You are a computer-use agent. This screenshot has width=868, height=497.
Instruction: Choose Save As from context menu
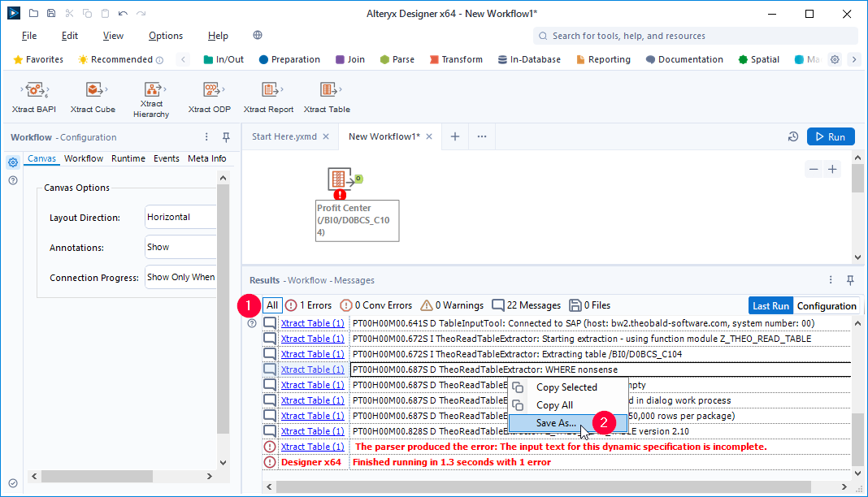(556, 423)
